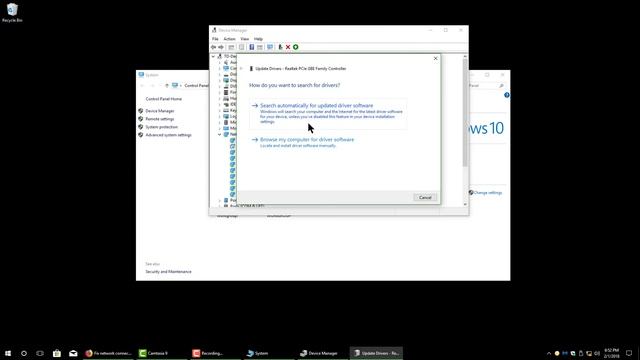Image resolution: width=640 pixels, height=360 pixels.
Task: Switch to System taskbar button
Action: click(x=269, y=353)
